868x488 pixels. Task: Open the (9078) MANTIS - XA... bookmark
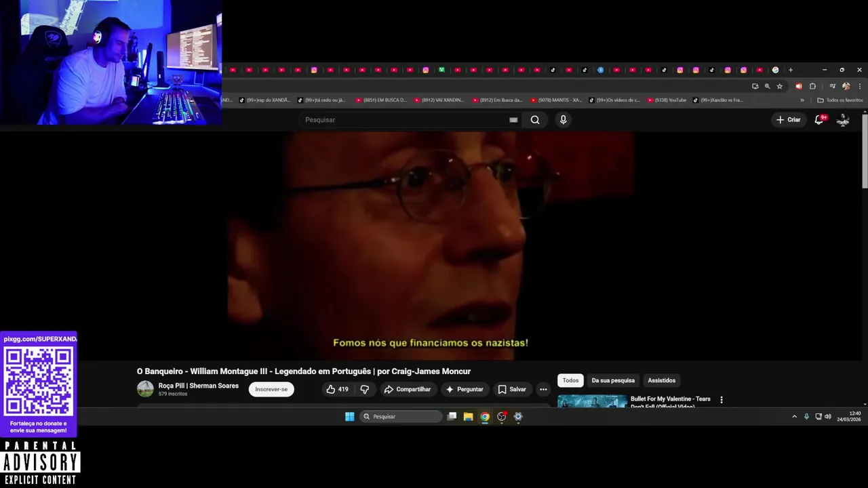click(x=556, y=100)
